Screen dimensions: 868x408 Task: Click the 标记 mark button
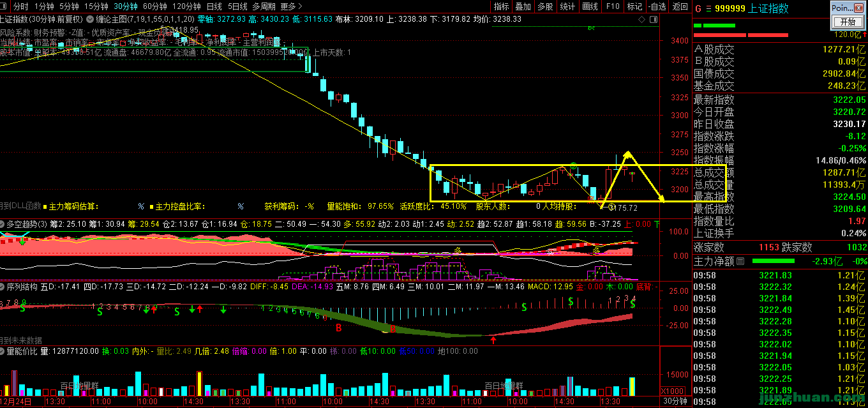(634, 6)
